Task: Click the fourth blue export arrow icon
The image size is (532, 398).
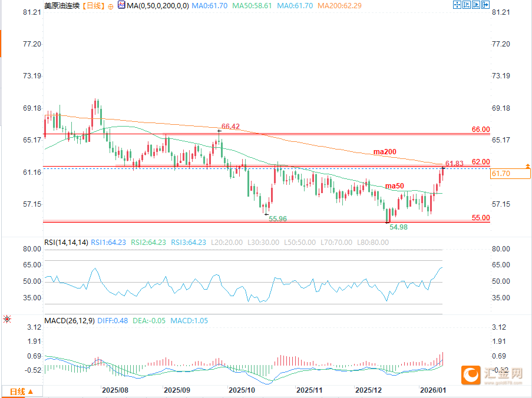Action: click(x=485, y=5)
